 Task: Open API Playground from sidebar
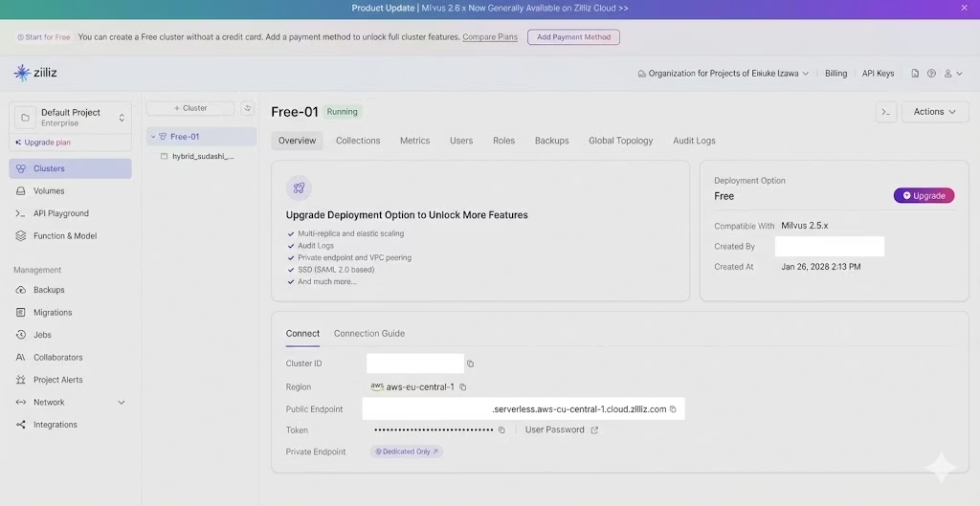(61, 213)
